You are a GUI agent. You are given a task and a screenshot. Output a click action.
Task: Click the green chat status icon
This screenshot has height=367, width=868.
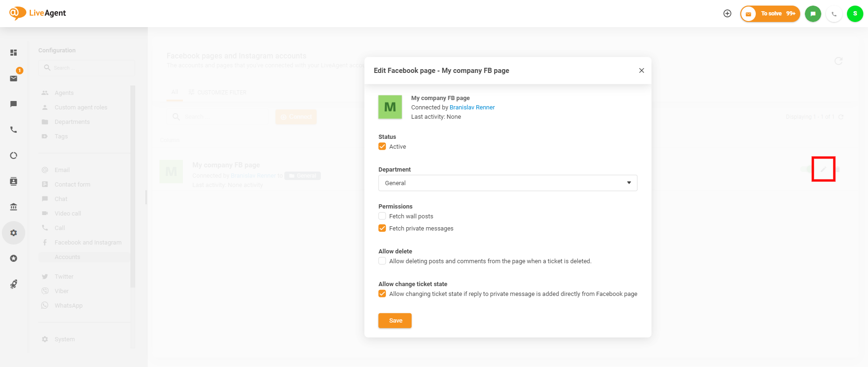point(813,14)
